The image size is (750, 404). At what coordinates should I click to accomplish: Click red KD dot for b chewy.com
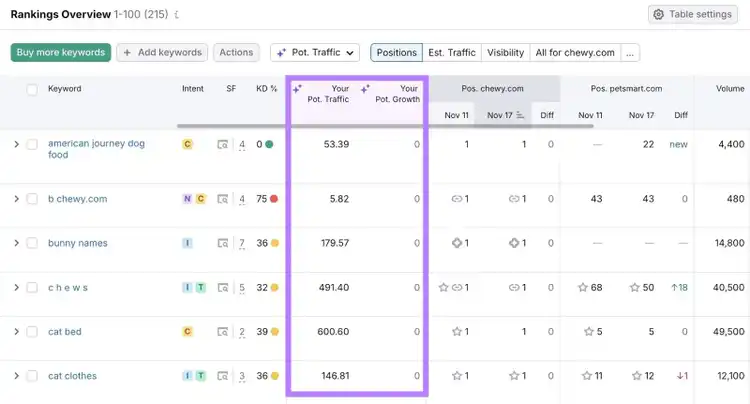(x=274, y=199)
